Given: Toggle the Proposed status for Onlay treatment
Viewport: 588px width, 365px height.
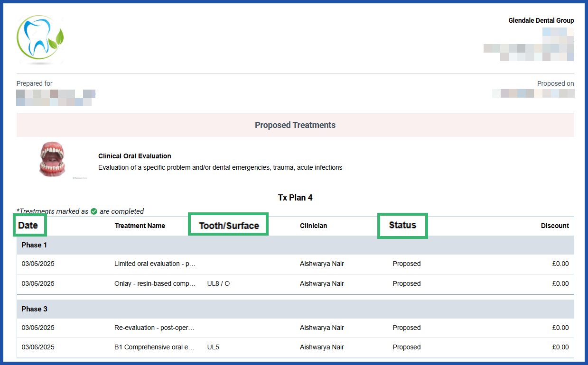Looking at the screenshot, I should pos(406,283).
